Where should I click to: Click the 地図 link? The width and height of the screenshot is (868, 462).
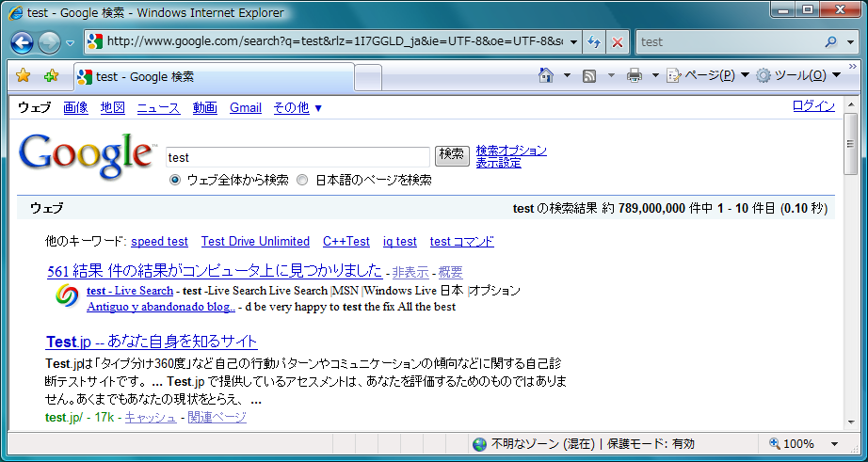112,107
